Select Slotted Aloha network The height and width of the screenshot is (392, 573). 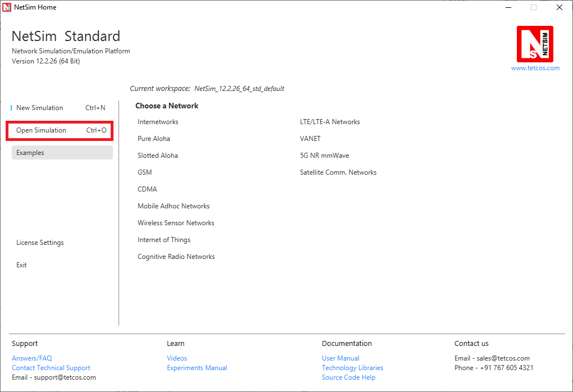[x=157, y=155]
